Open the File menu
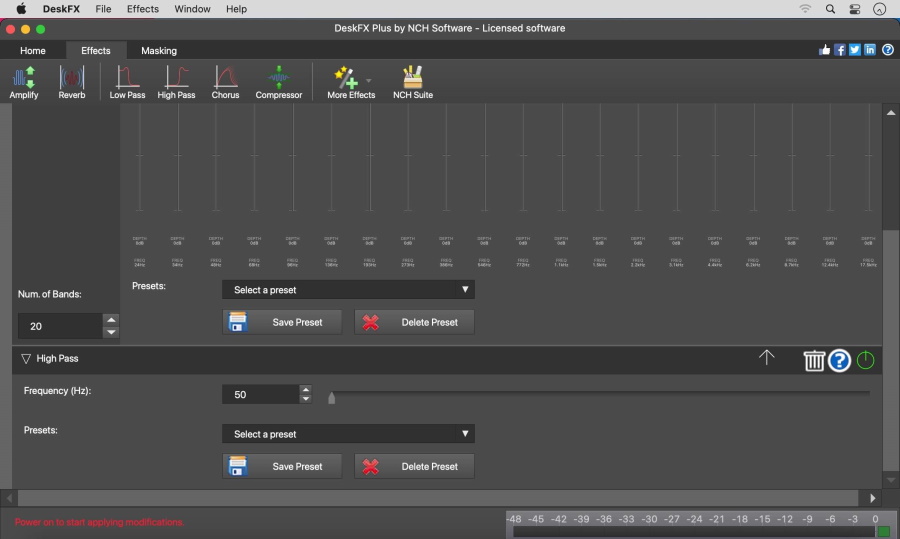900x539 pixels. click(103, 9)
